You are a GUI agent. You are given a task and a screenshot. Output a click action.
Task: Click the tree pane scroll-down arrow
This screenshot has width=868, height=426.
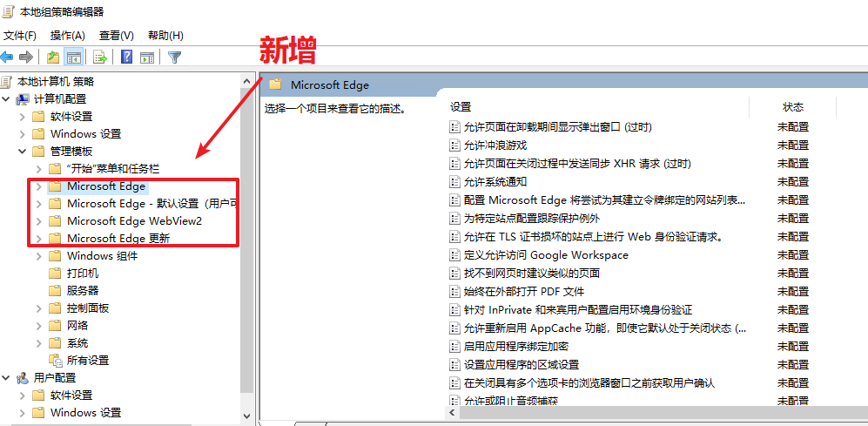point(247,415)
